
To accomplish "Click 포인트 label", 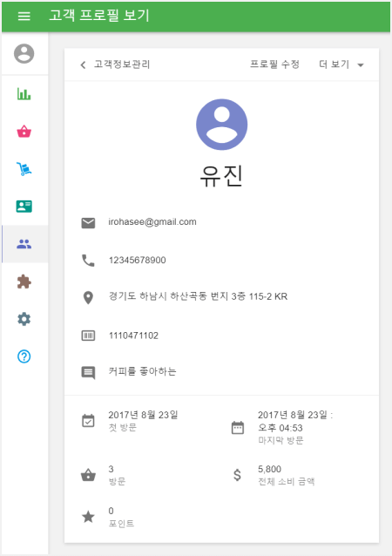I will click(121, 524).
